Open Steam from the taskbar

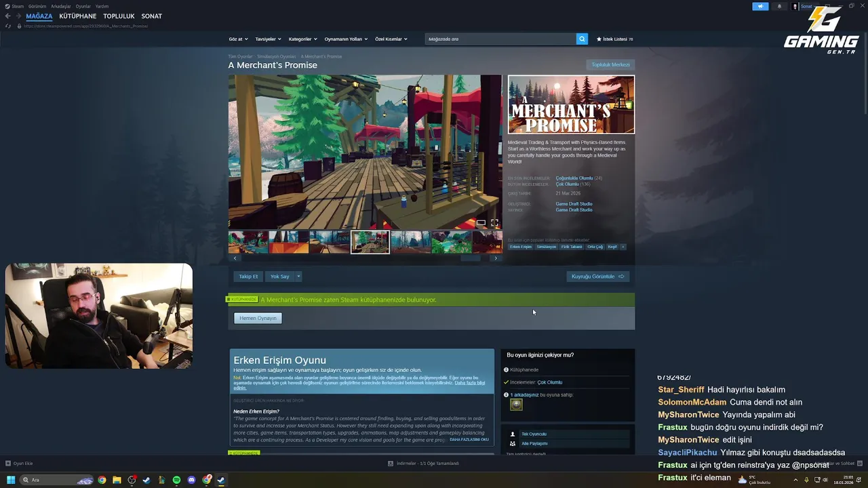point(221,480)
